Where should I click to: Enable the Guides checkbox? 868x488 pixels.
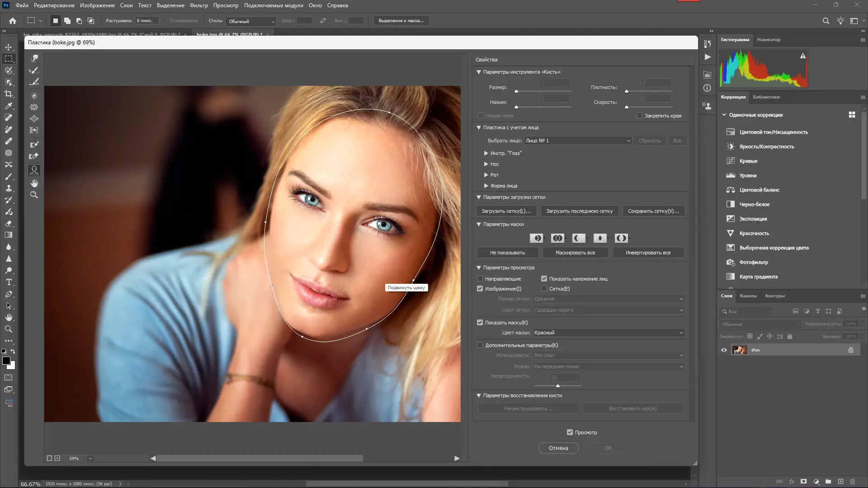pos(480,279)
